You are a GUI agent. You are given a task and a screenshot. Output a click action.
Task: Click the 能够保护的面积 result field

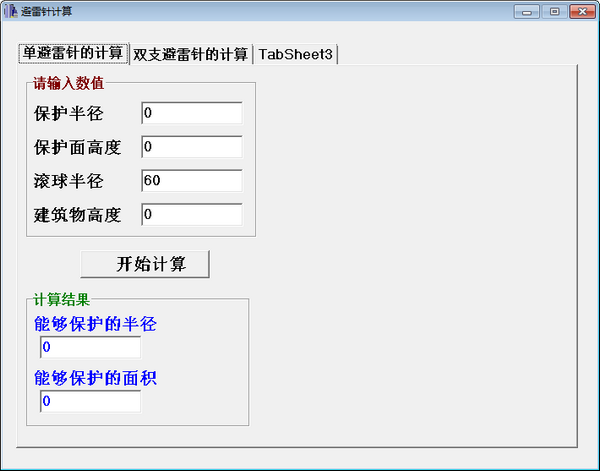(x=90, y=401)
